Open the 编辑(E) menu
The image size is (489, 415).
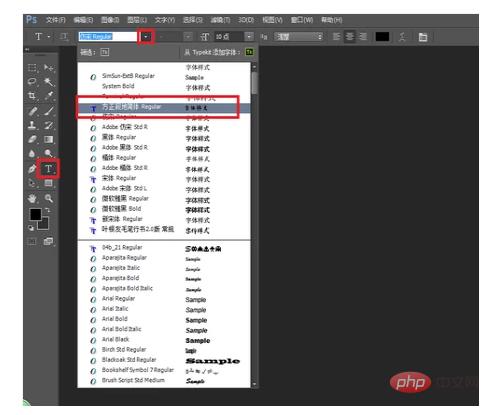point(83,20)
